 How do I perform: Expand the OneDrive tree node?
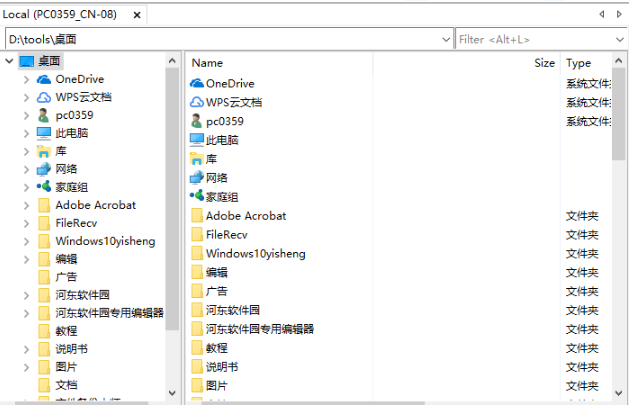click(x=26, y=79)
